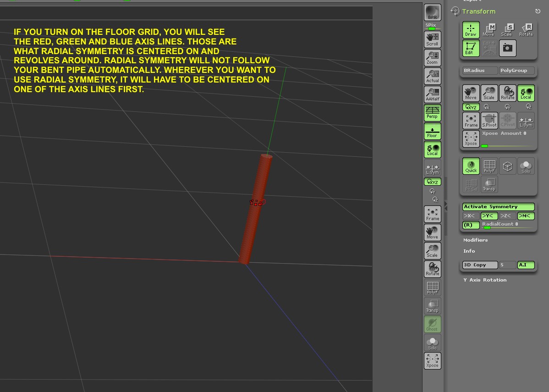
Task: Toggle XYZ rotation on the right shelf
Action: point(433,182)
